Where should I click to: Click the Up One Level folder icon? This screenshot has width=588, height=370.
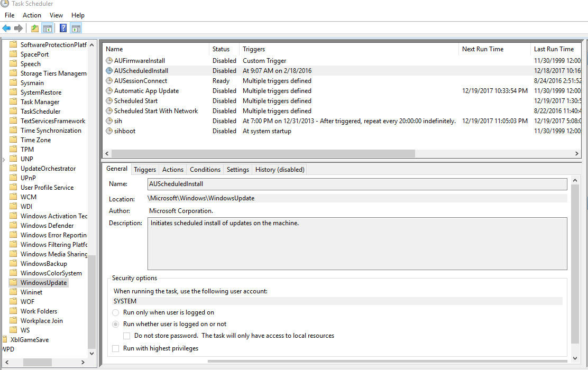[35, 29]
